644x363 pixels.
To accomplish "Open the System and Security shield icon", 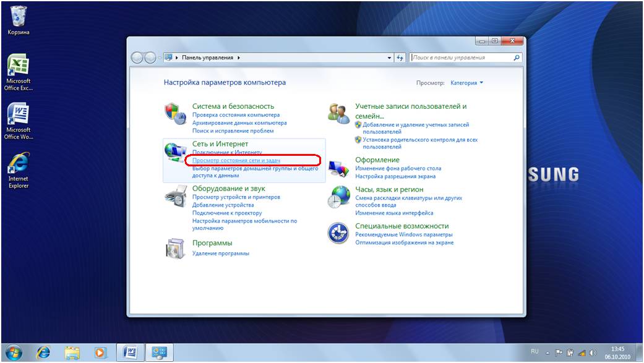I will pyautogui.click(x=175, y=114).
